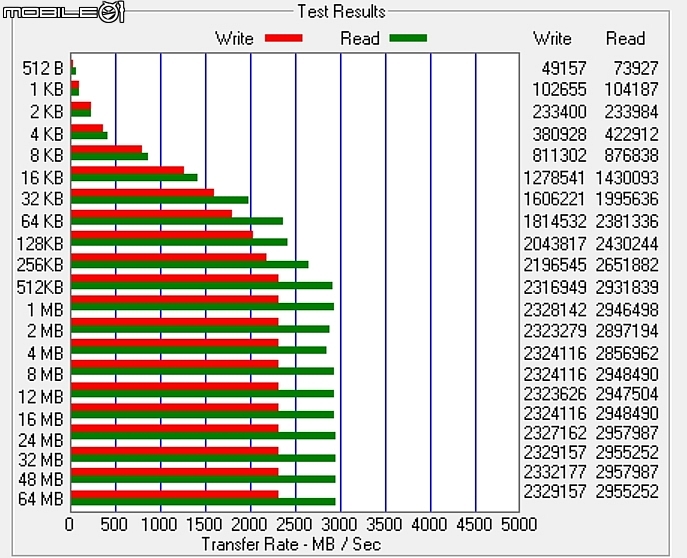
Task: Click read value 1995636
Action: tap(627, 199)
